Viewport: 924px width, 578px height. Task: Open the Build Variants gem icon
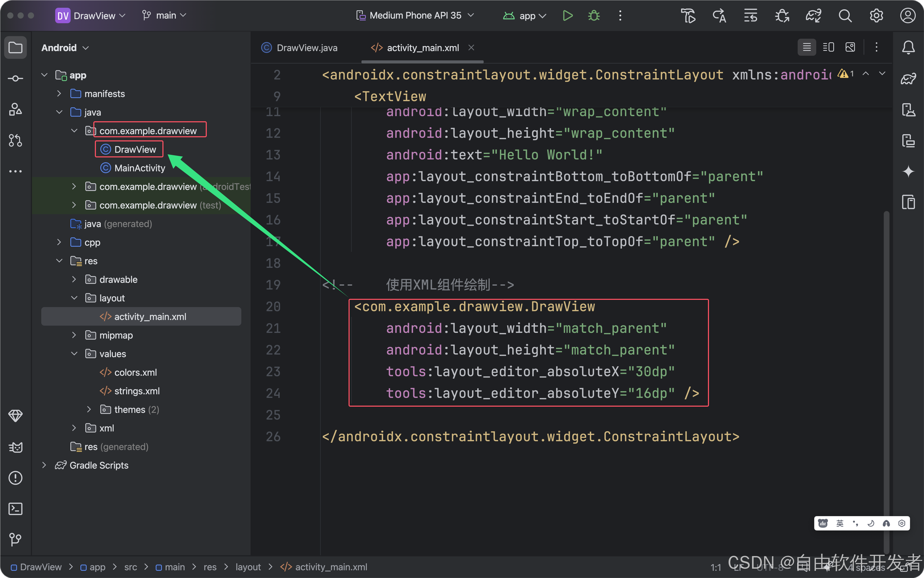click(x=16, y=415)
